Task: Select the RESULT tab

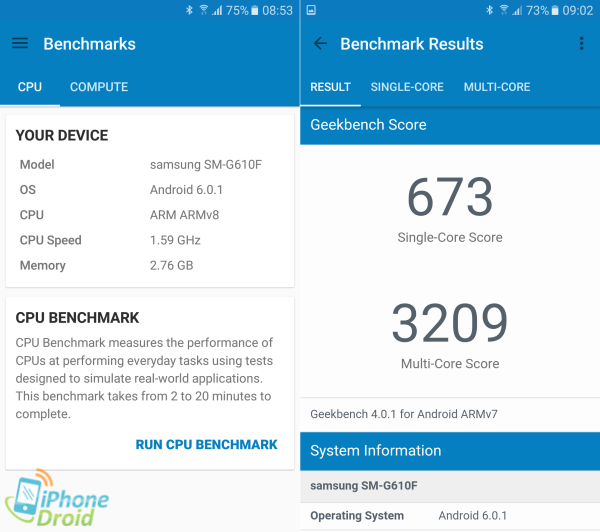Action: coord(330,87)
